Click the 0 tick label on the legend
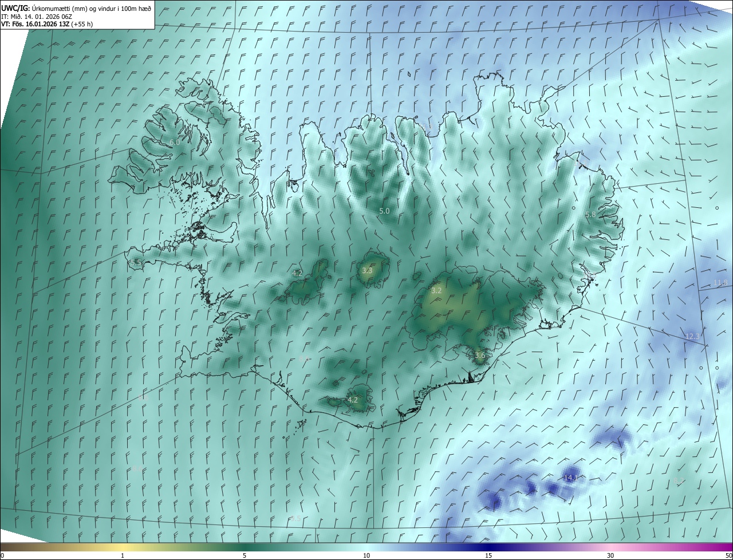This screenshot has width=733, height=560. coord(2,556)
